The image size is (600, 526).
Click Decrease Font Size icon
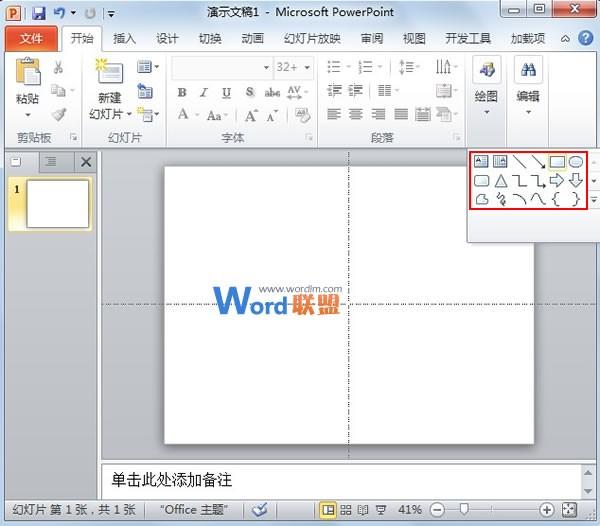point(272,116)
